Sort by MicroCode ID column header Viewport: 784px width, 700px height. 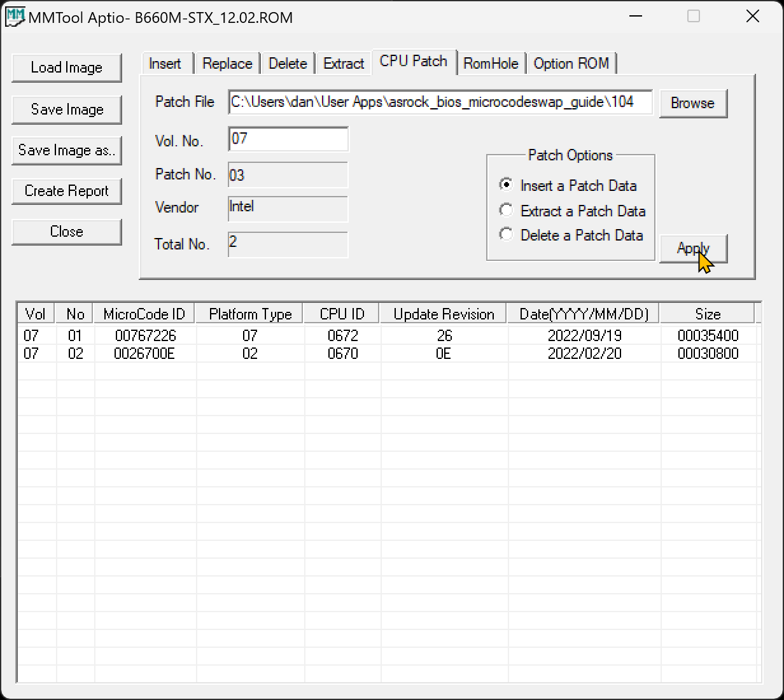click(x=144, y=314)
